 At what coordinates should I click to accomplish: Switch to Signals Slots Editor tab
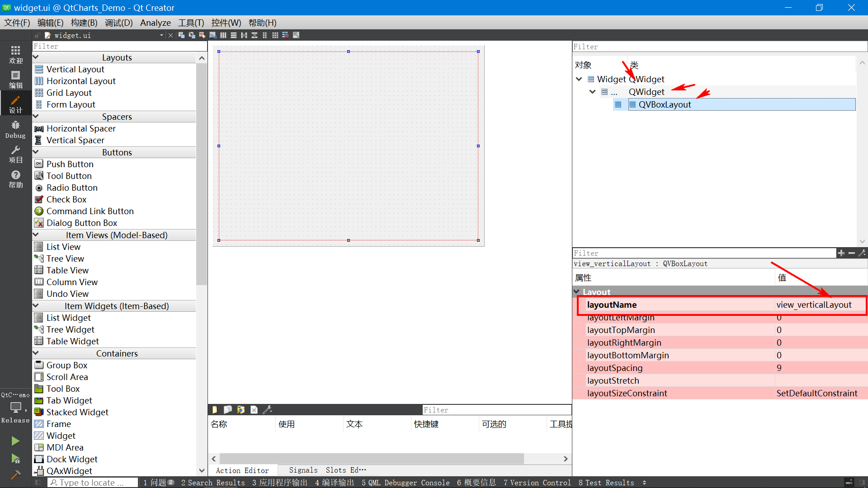[327, 470]
